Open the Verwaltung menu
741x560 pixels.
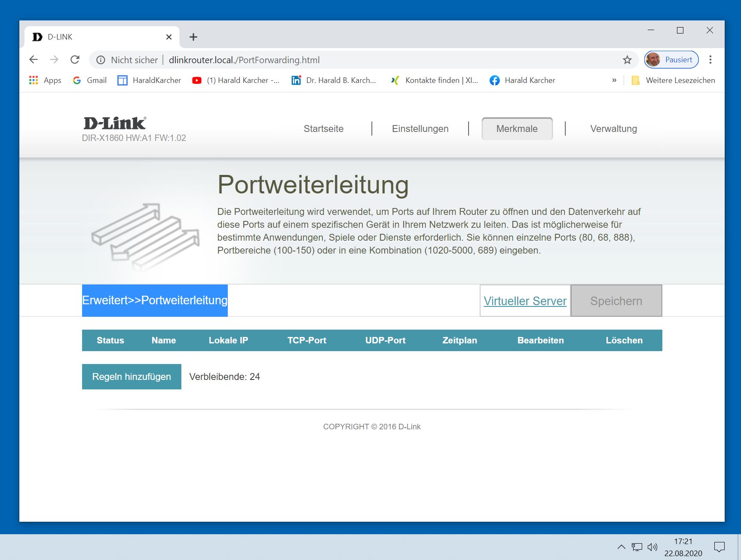point(613,129)
